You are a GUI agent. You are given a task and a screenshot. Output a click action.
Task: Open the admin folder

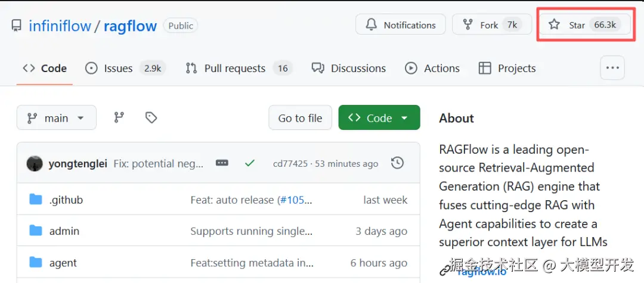pos(64,231)
